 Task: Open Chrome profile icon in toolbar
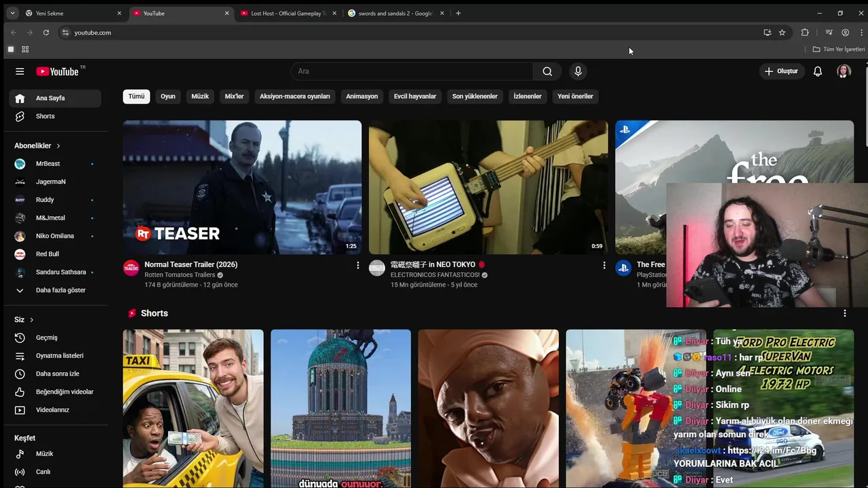coord(845,33)
